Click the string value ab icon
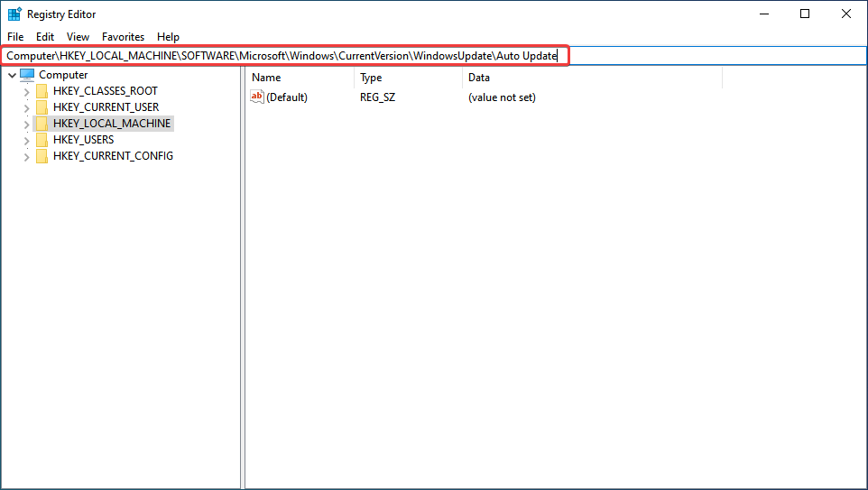Viewport: 868px width, 490px height. [x=257, y=97]
